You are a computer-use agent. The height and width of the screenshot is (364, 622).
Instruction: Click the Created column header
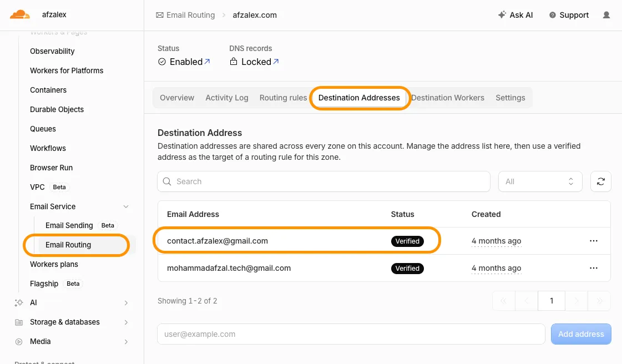[486, 214]
